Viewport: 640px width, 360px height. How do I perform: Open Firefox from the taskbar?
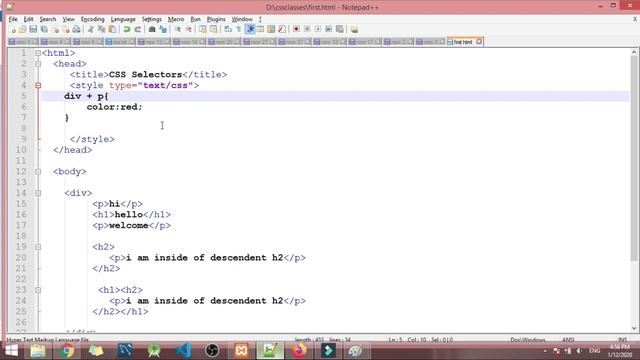pyautogui.click(x=299, y=351)
